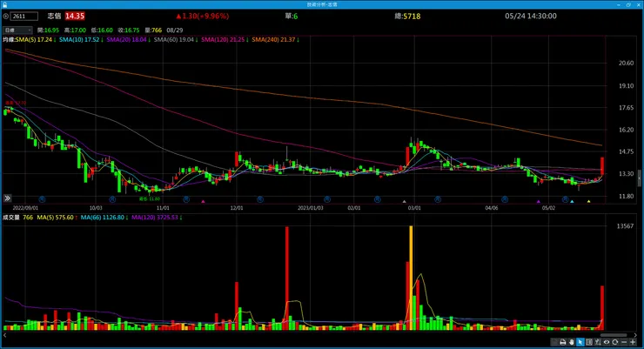Click the 2023/01/03 date axis label
Screen dimensions: 644x349
coord(310,208)
